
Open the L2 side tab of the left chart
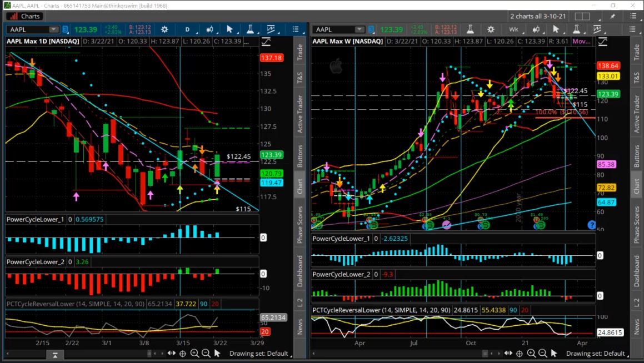(x=300, y=302)
